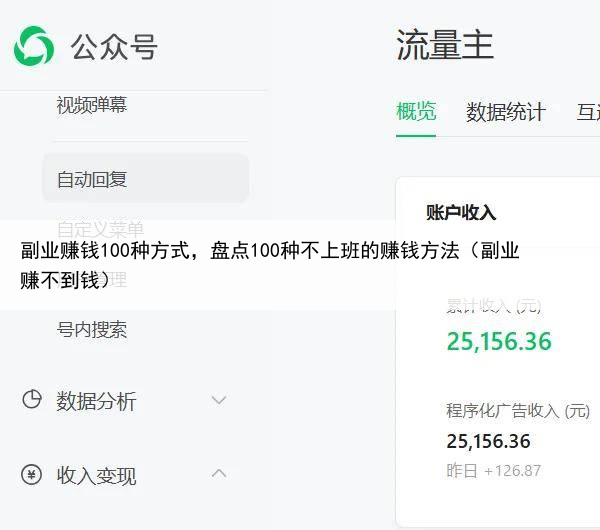Click the green WeChat Official Account logo

pos(34,46)
